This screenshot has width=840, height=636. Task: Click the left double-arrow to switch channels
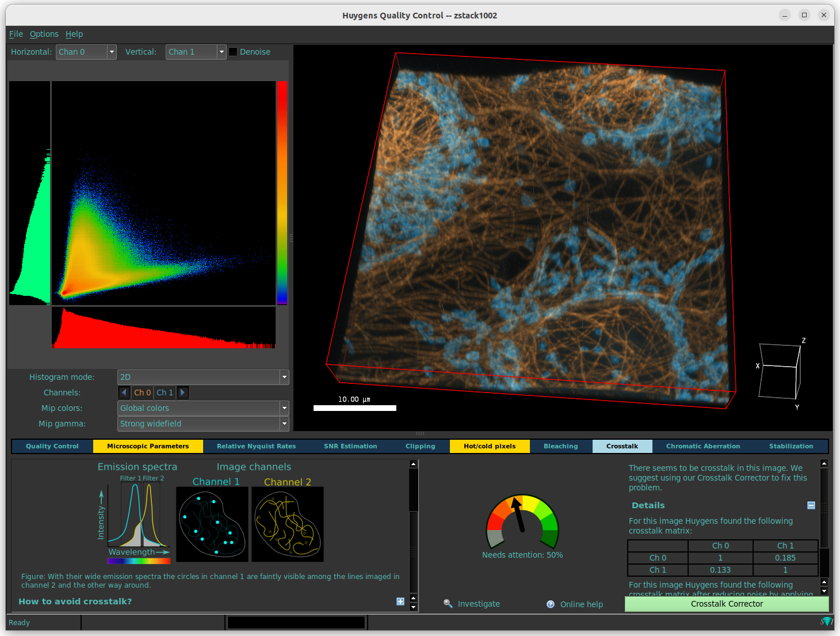click(124, 393)
